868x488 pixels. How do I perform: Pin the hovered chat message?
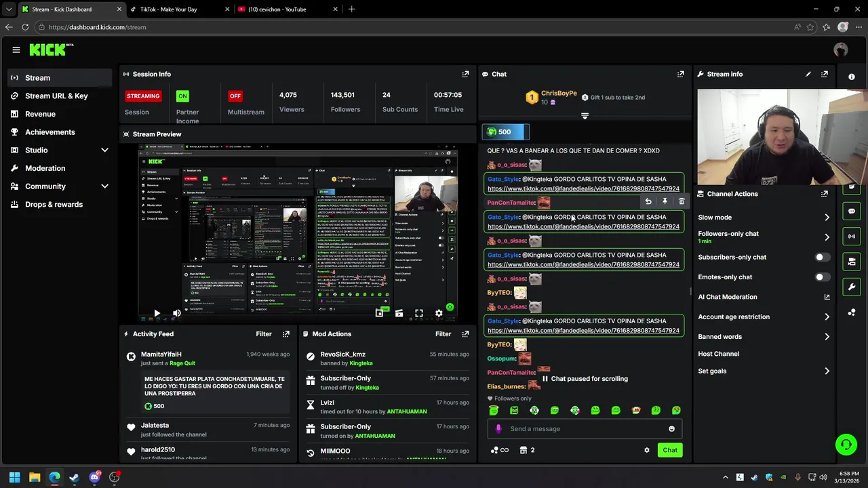pyautogui.click(x=665, y=201)
